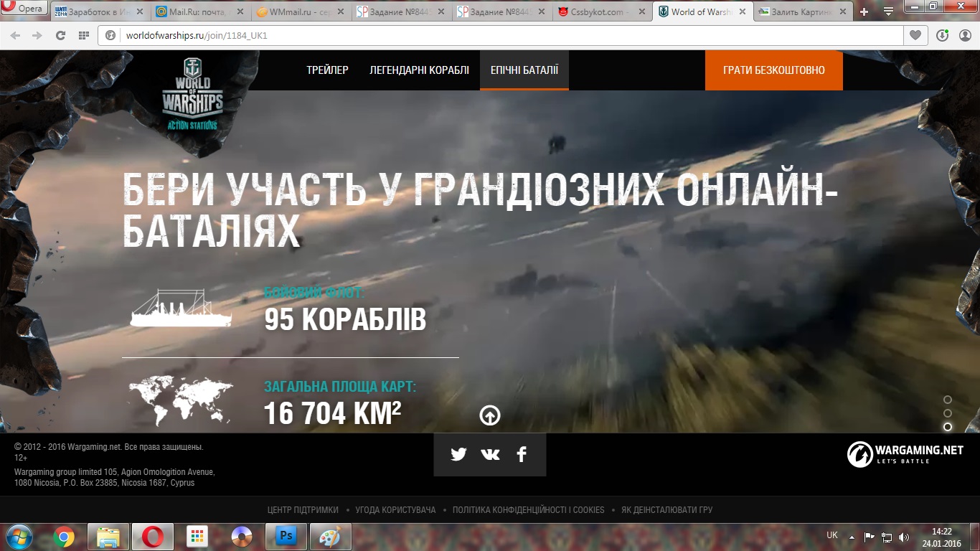Open the downloads arrow icon in Opera toolbar

point(943,35)
